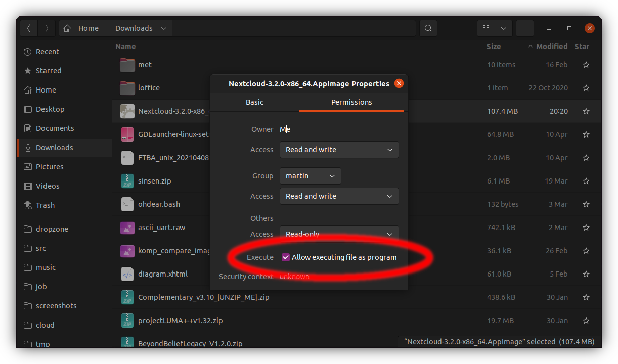Screen dimensions: 618x364
Task: Sort by the Size column header
Action: [494, 47]
